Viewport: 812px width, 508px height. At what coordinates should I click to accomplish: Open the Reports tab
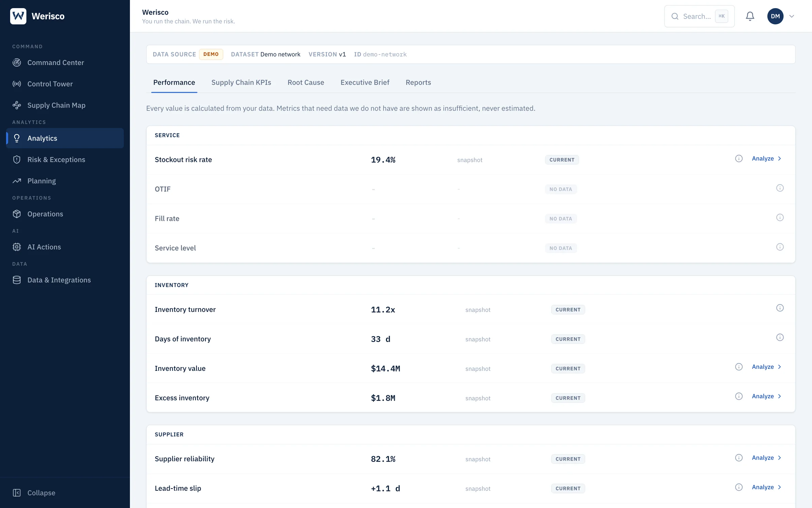pyautogui.click(x=418, y=83)
